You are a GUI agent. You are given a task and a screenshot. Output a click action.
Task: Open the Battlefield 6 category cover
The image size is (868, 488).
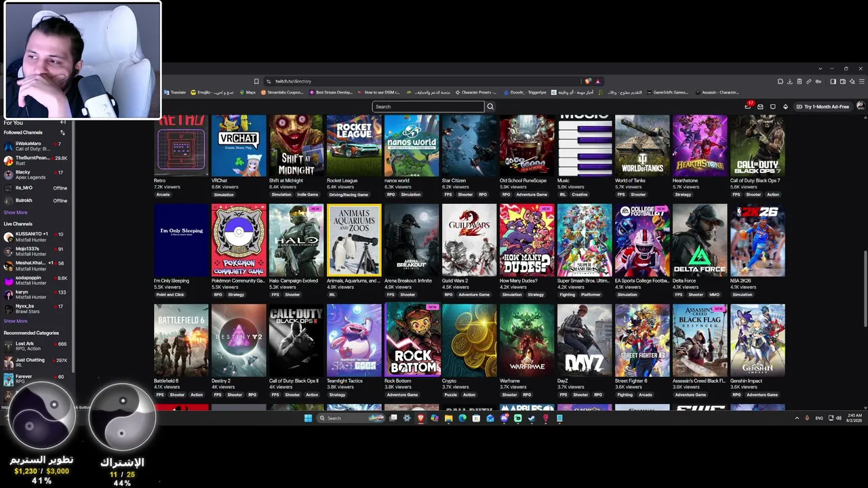coord(181,340)
